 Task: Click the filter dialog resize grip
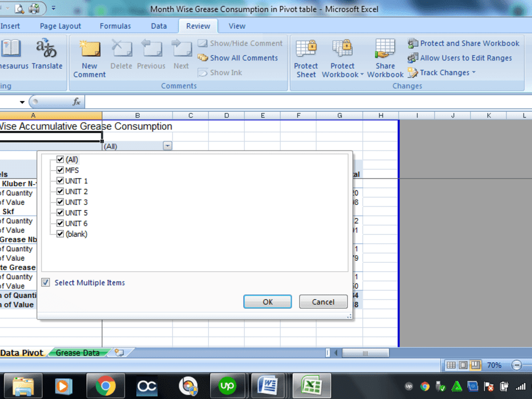click(x=349, y=316)
